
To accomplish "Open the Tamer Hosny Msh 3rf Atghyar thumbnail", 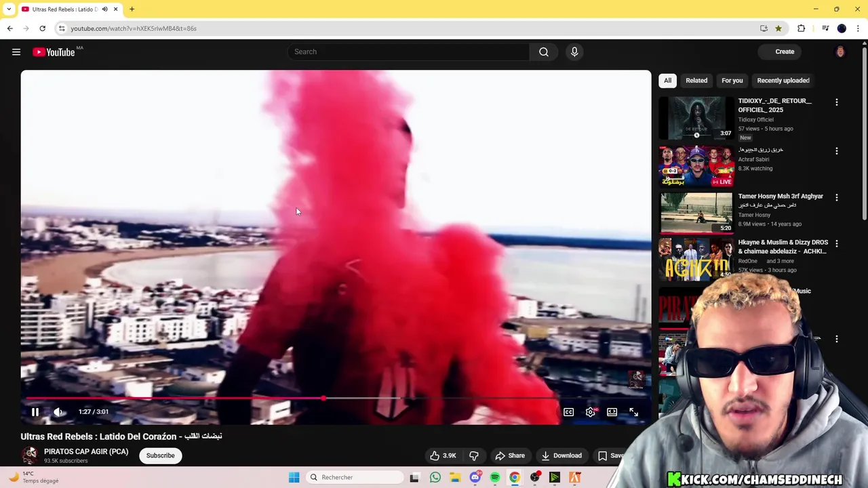I will [x=696, y=213].
